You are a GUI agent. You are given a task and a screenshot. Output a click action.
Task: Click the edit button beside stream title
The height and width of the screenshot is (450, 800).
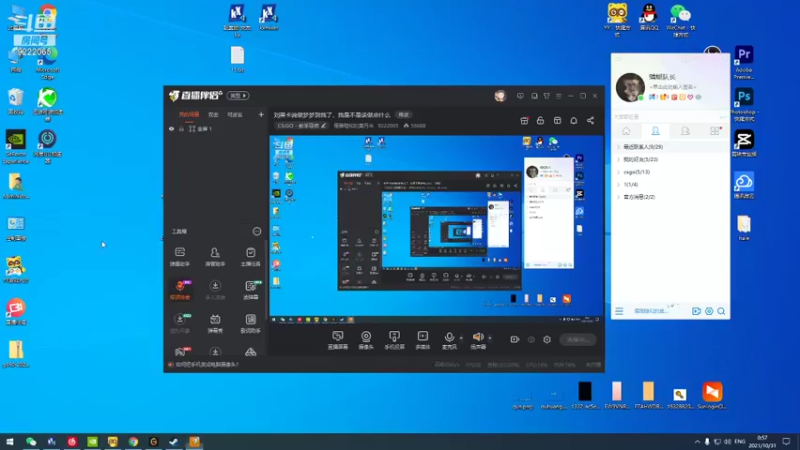pos(404,115)
